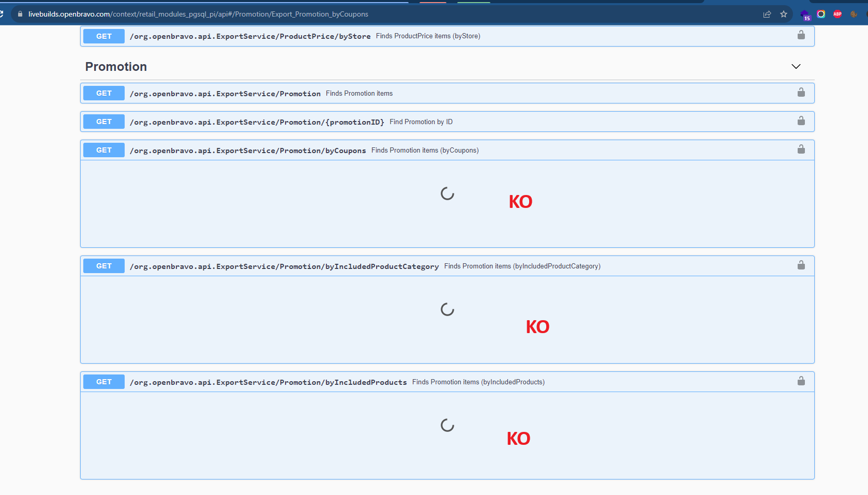Collapse the GET Promotion/byCoupons operation
This screenshot has height=495, width=868.
104,150
